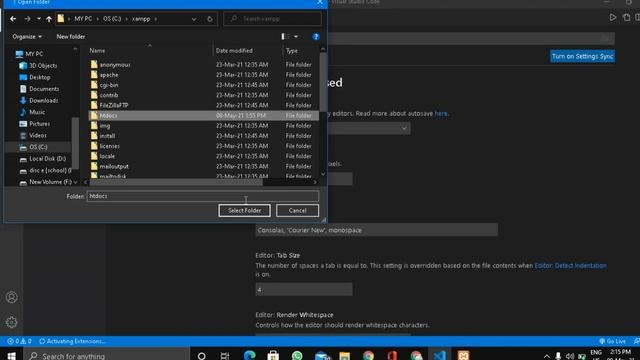Click the Tab Size value field
The image size is (640, 360).
click(304, 289)
